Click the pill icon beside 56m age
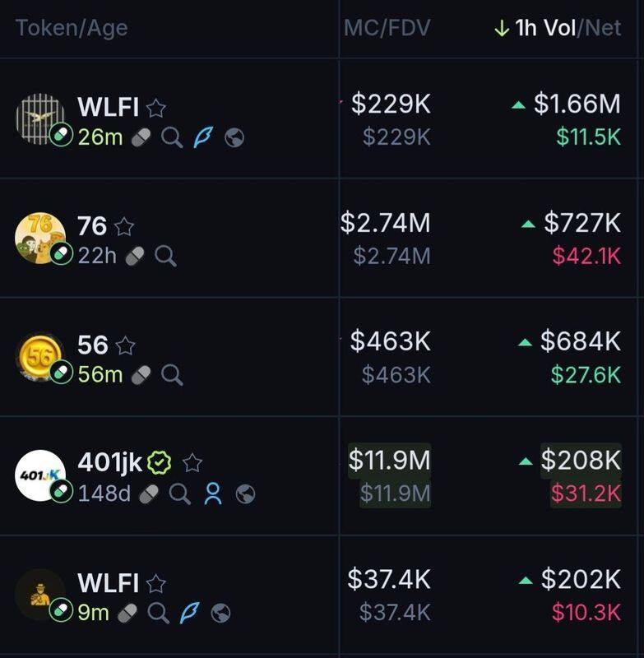This screenshot has width=644, height=658. coord(141,375)
